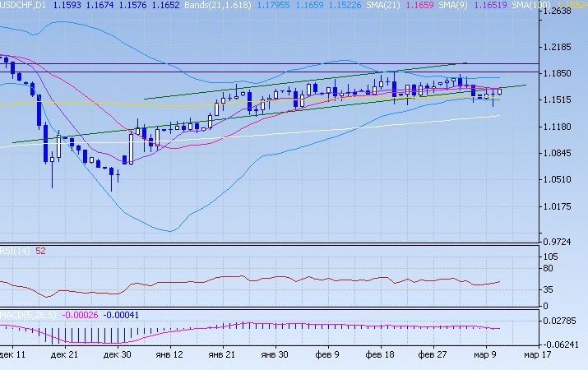This screenshot has height=370, width=588.
Task: Select the дек 21 date on time axis
Action: [63, 354]
